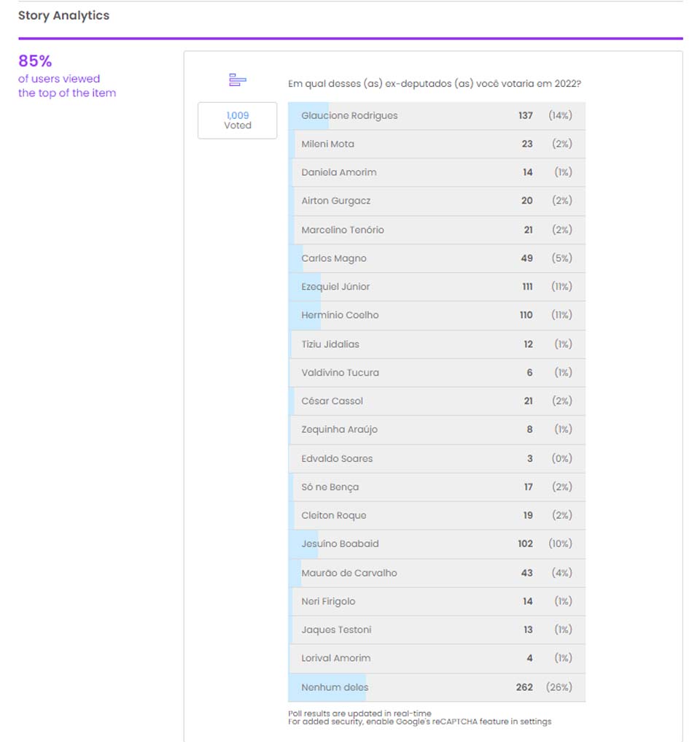This screenshot has height=742, width=700.
Task: Click the Carlos Magno result row
Action: pyautogui.click(x=436, y=258)
